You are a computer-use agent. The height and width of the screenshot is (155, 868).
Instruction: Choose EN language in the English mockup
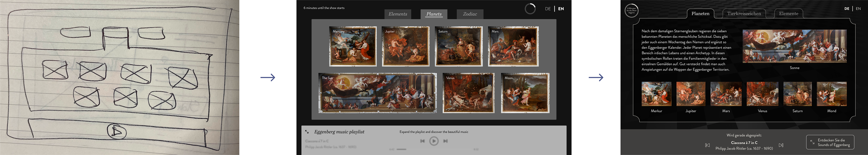click(561, 9)
